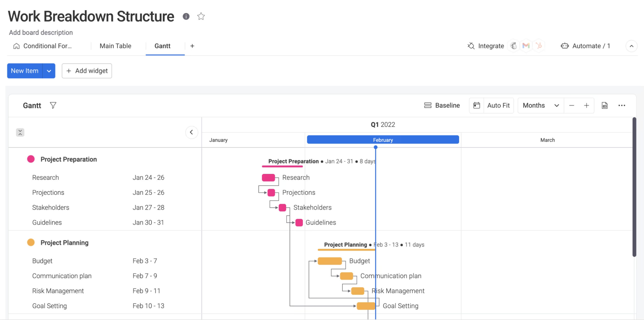Viewport: 644px width, 320px height.
Task: Click the Gmail integration icon
Action: point(526,46)
